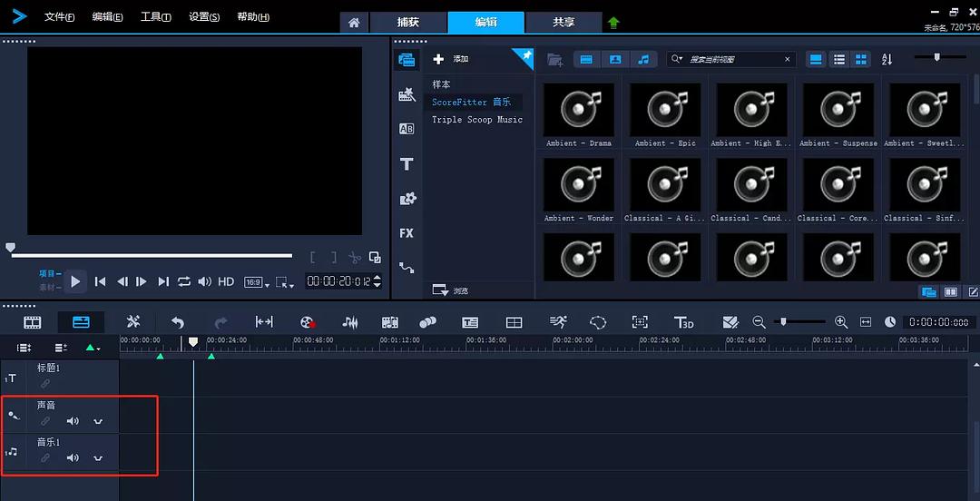Fit project in timeline window icon

click(264, 321)
